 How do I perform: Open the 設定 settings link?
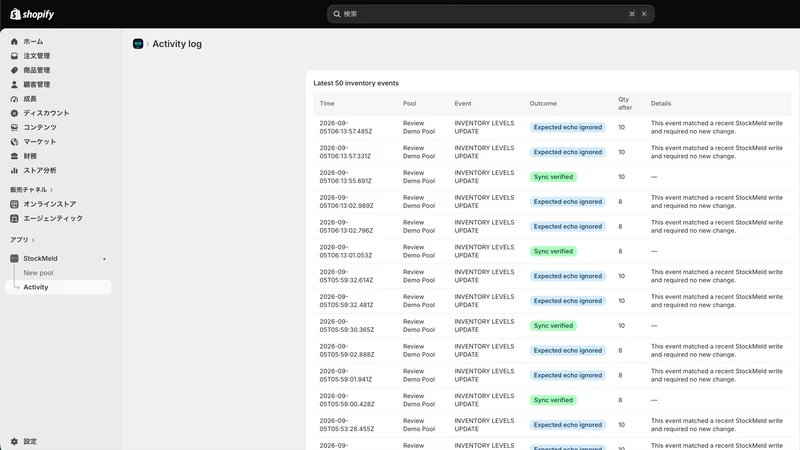[30, 441]
